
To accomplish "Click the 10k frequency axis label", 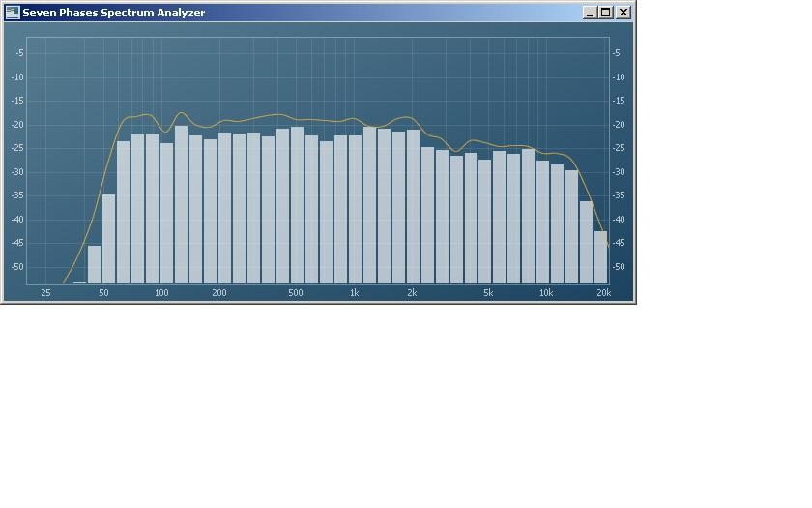I will (546, 293).
